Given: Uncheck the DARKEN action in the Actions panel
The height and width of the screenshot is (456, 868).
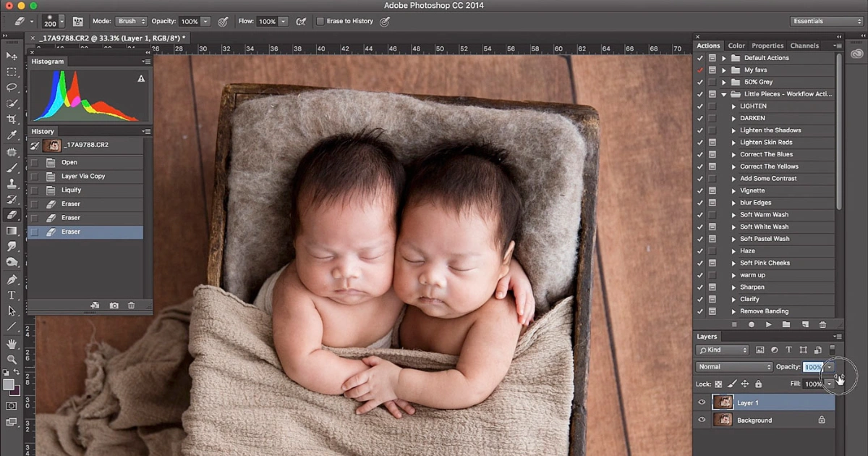Looking at the screenshot, I should tap(699, 118).
